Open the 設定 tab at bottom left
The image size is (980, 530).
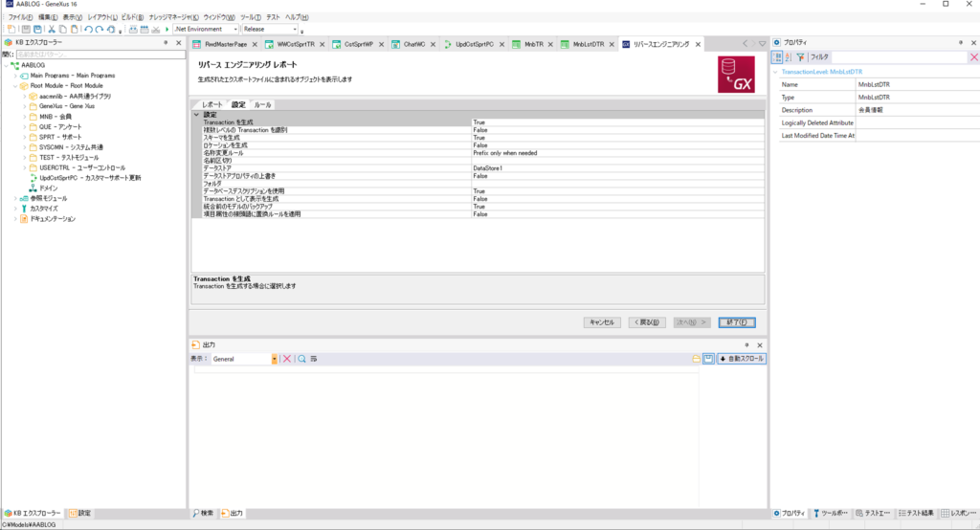(80, 513)
